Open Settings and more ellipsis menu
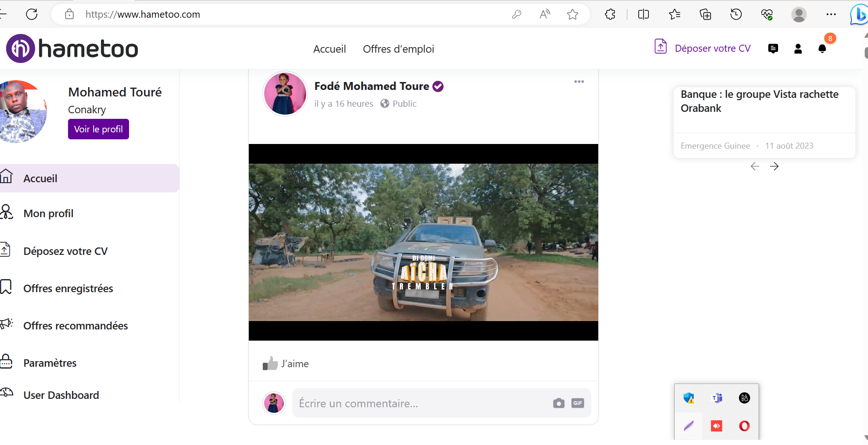 click(x=831, y=14)
